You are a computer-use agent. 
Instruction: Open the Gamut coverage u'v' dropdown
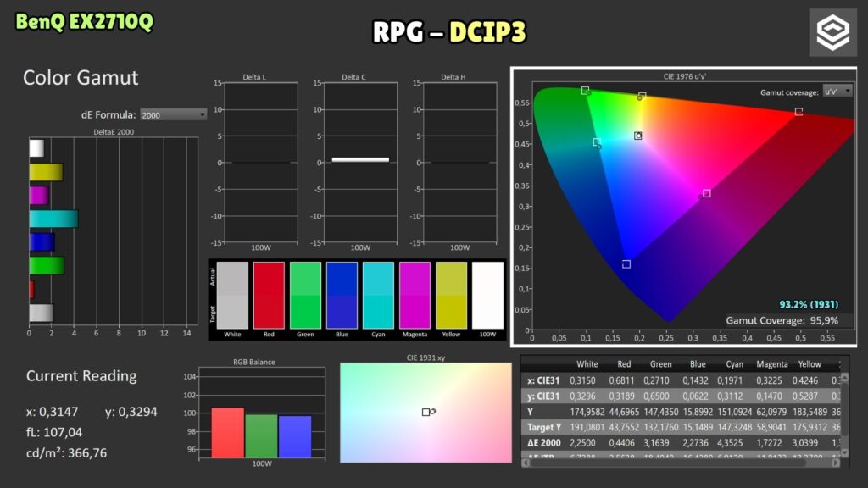[837, 91]
